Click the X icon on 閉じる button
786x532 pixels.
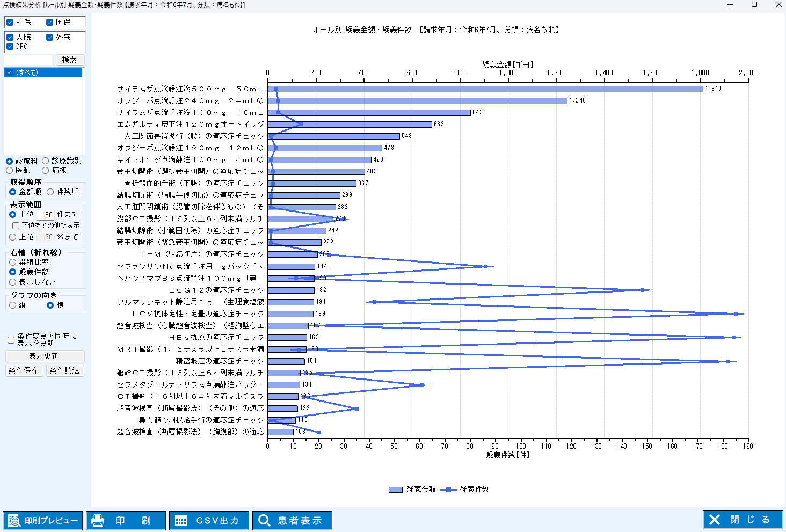pyautogui.click(x=715, y=520)
